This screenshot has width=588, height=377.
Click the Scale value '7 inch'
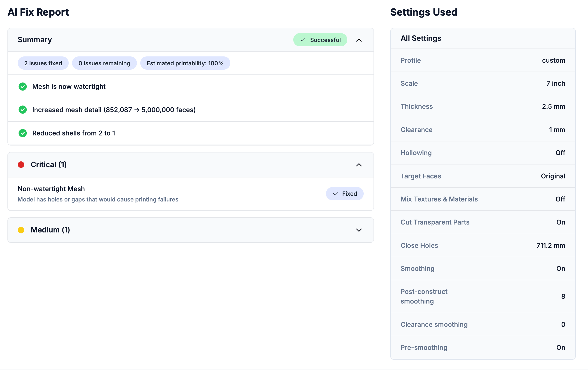556,84
